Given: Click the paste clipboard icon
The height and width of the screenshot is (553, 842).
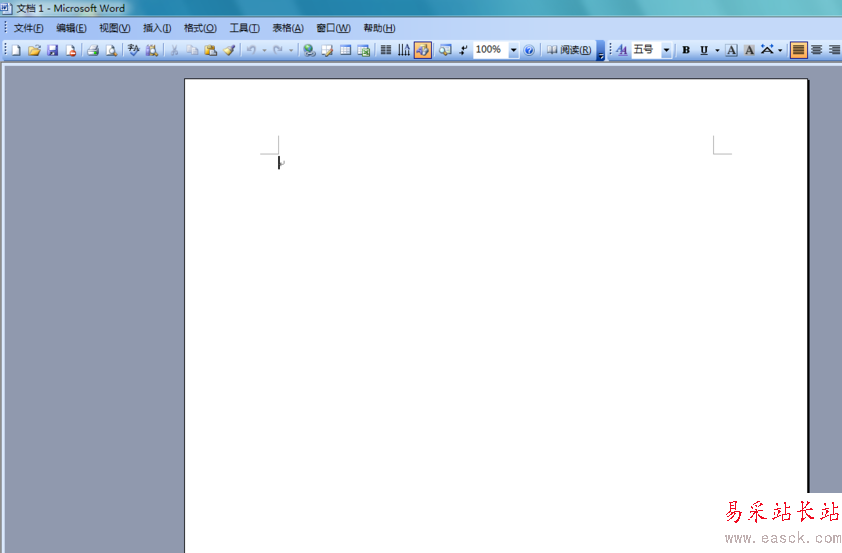Looking at the screenshot, I should tap(210, 50).
